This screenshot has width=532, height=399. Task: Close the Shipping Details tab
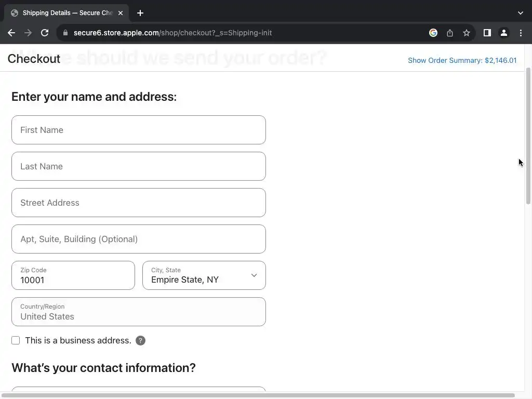[120, 13]
